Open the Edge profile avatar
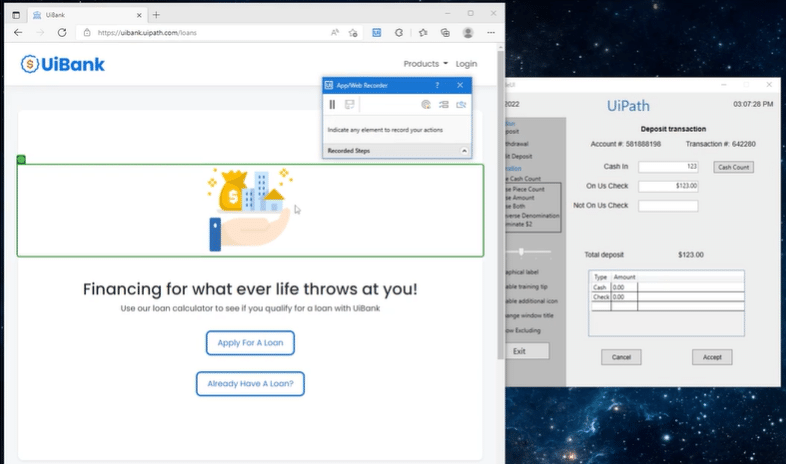The image size is (786, 464). [x=468, y=33]
